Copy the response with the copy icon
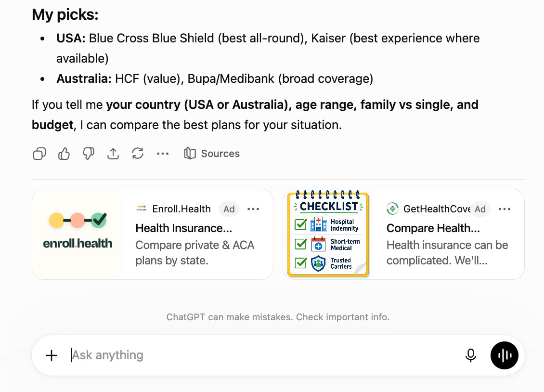This screenshot has height=392, width=544. (x=39, y=153)
